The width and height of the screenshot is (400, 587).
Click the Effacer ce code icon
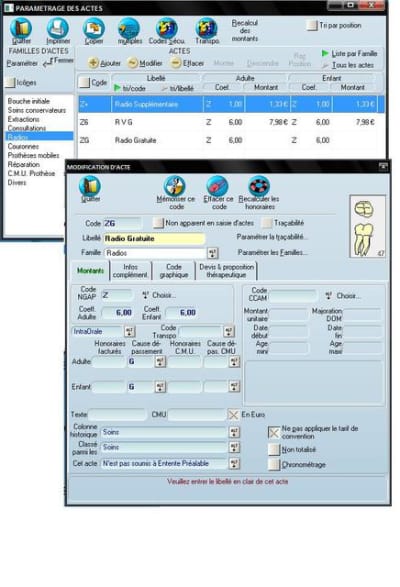(x=217, y=186)
